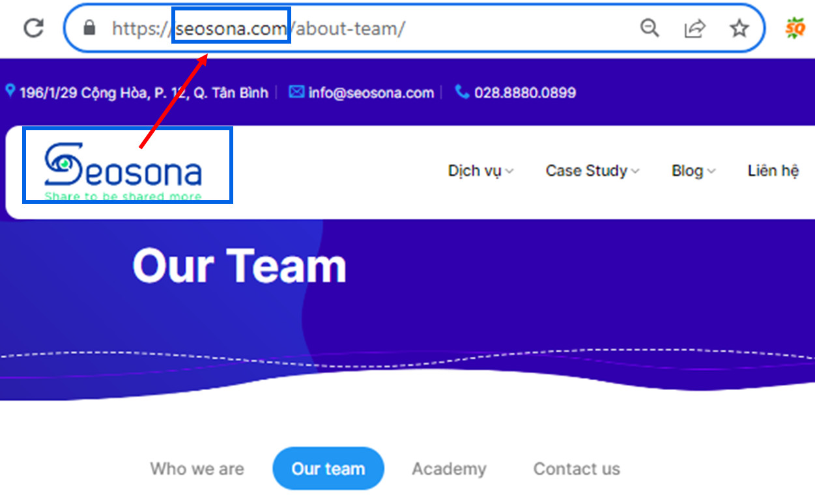
Task: Expand the Blog dropdown menu
Action: click(x=693, y=171)
